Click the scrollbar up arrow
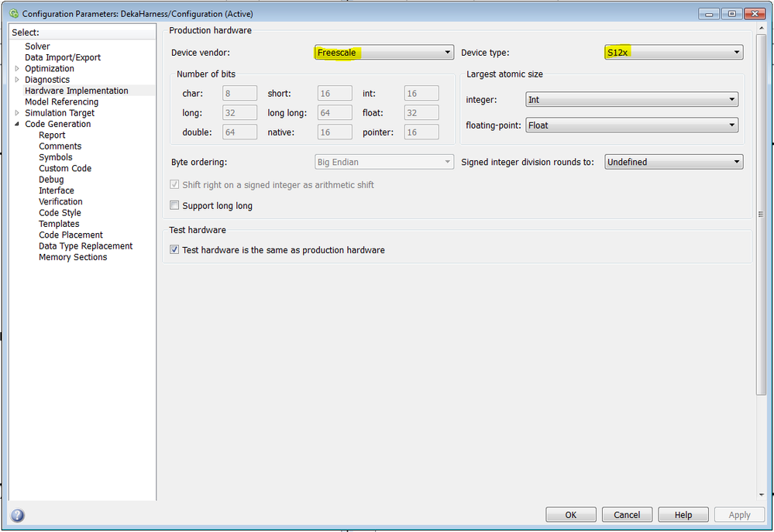This screenshot has height=532, width=774. 761,29
